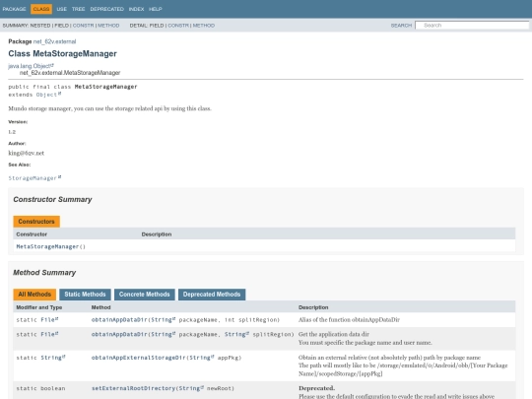The image size is (532, 399).
Task: Open File return type in second method row
Action: click(49, 334)
